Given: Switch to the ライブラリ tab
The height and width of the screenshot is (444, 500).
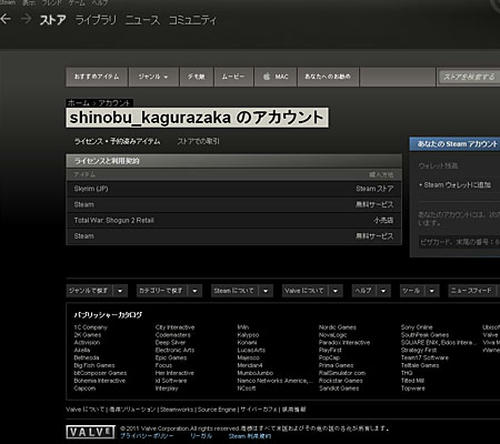Looking at the screenshot, I should (96, 20).
